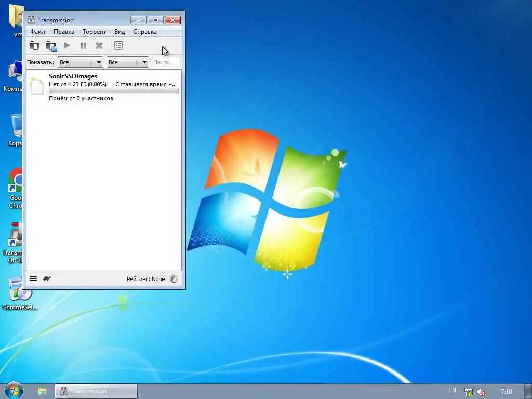Click the 7:10 system clock
The image size is (532, 399).
click(x=506, y=392)
